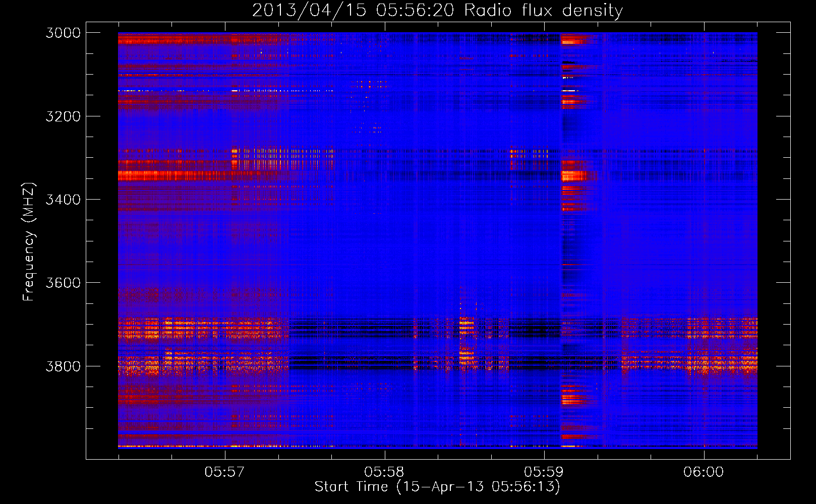This screenshot has width=816, height=504.
Task: Click the 3000 frequency axis label
Action: (63, 33)
